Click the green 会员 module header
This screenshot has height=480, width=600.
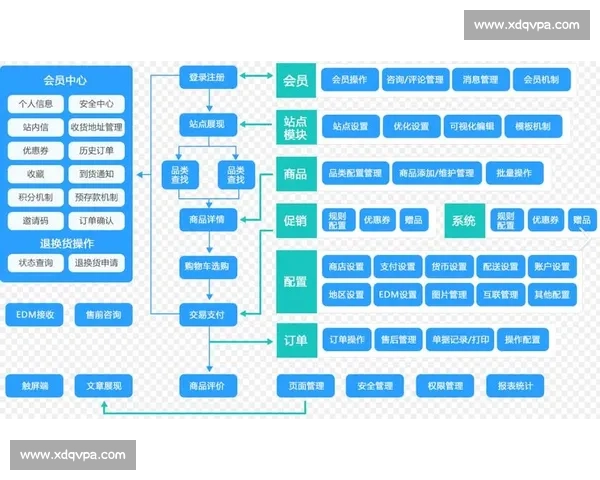(x=296, y=80)
